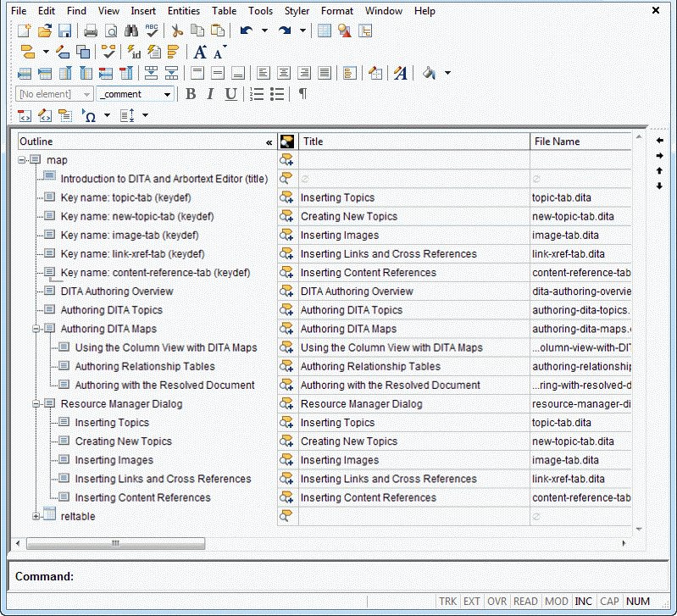Toggle Italic formatting
This screenshot has height=616, width=677.
pos(210,94)
